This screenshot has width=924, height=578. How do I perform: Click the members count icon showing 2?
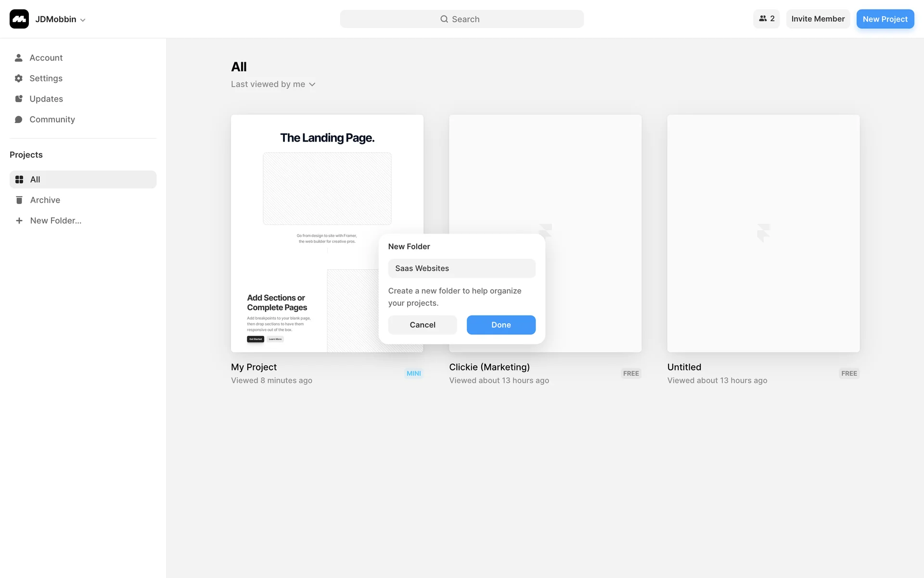766,19
